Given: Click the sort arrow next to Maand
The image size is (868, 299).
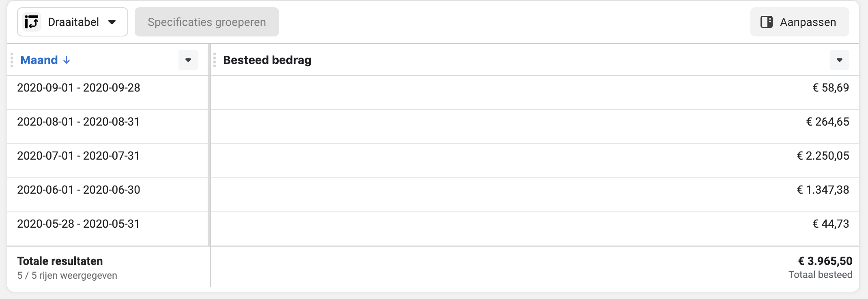Looking at the screenshot, I should [67, 60].
